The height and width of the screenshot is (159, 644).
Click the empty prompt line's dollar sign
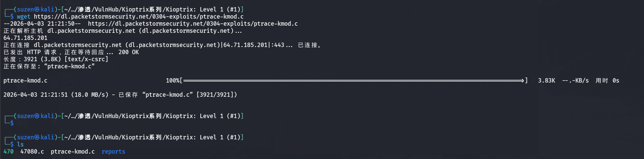(x=12, y=123)
